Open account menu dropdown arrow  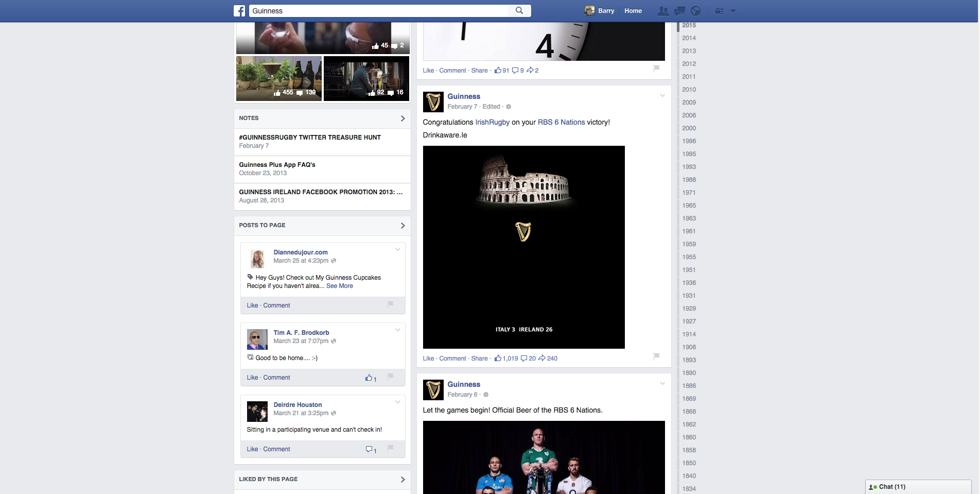(x=733, y=11)
